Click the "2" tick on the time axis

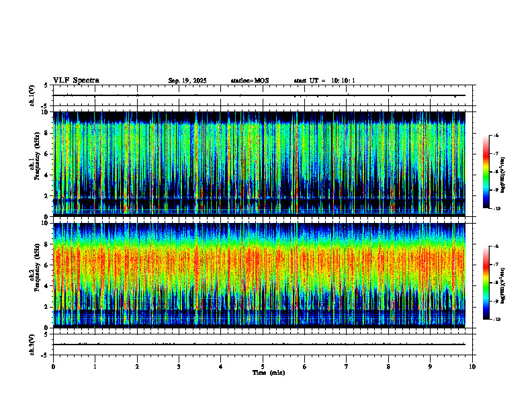tap(137, 367)
